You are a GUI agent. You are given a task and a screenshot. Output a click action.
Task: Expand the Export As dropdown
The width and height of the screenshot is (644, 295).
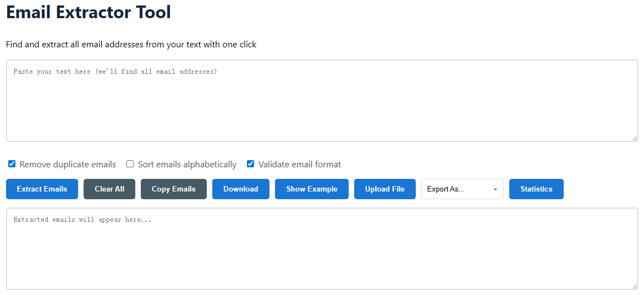point(462,189)
